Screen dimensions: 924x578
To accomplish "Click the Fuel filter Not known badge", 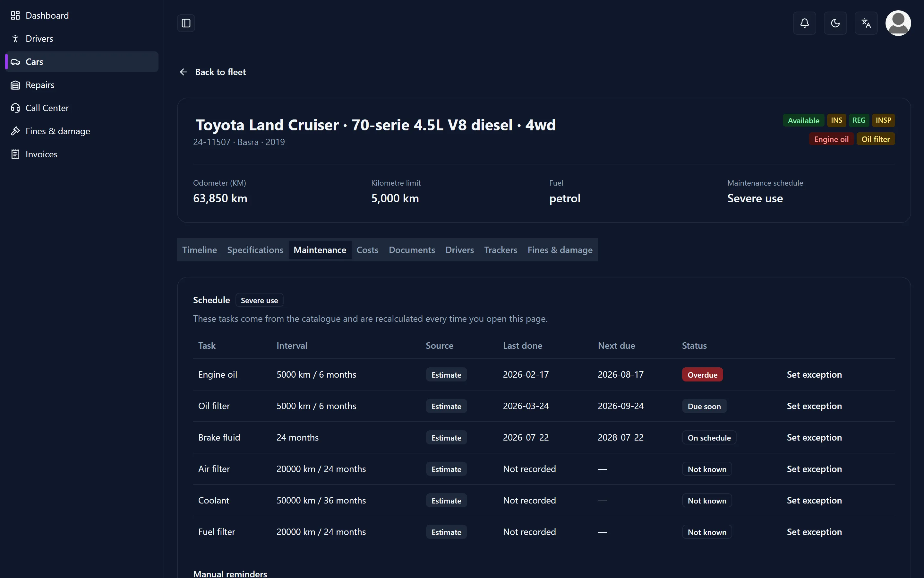I will (x=707, y=532).
